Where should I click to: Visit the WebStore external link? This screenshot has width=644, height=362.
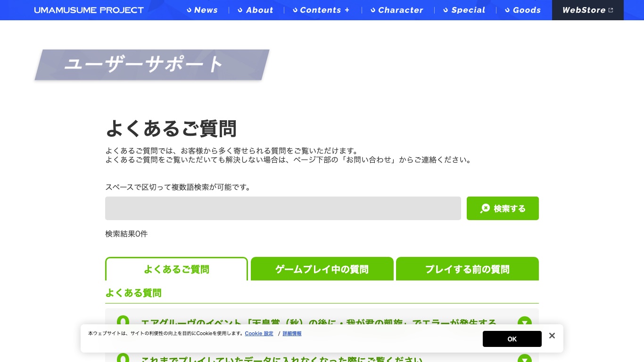point(588,10)
